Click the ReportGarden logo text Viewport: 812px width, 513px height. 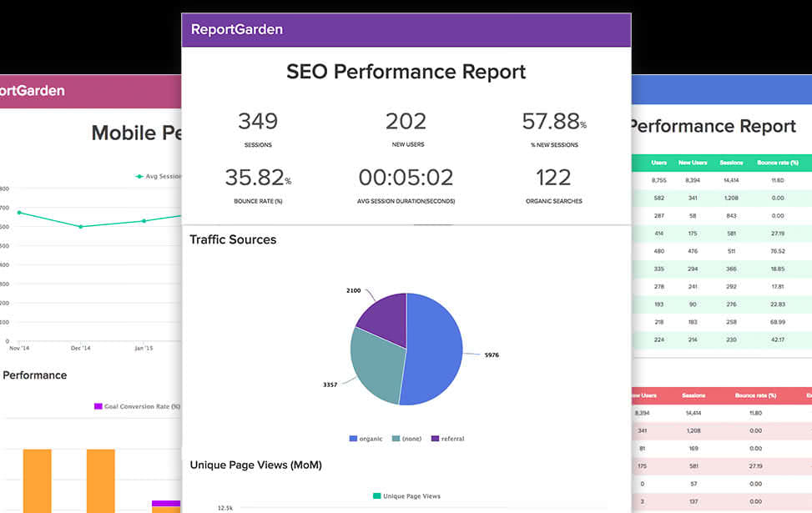235,28
